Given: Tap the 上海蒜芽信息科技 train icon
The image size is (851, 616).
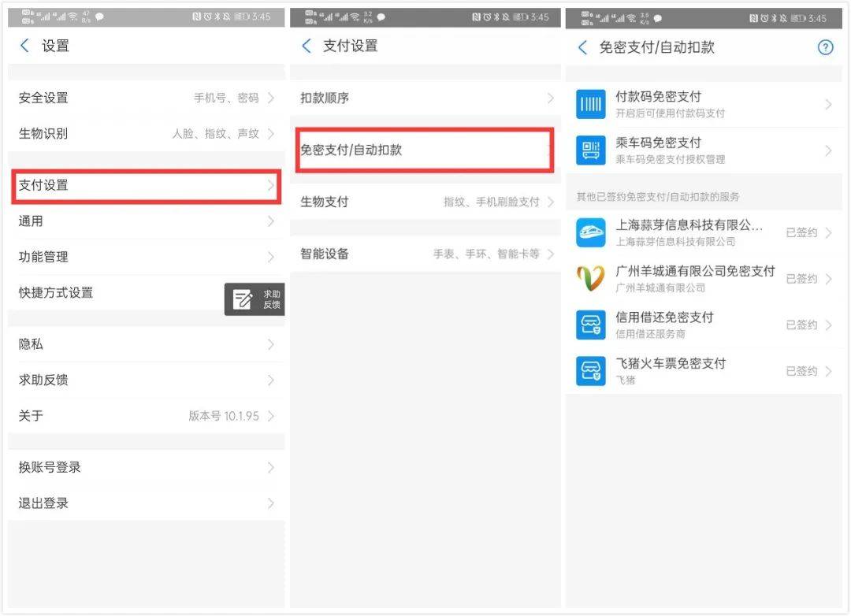Looking at the screenshot, I should coord(590,232).
